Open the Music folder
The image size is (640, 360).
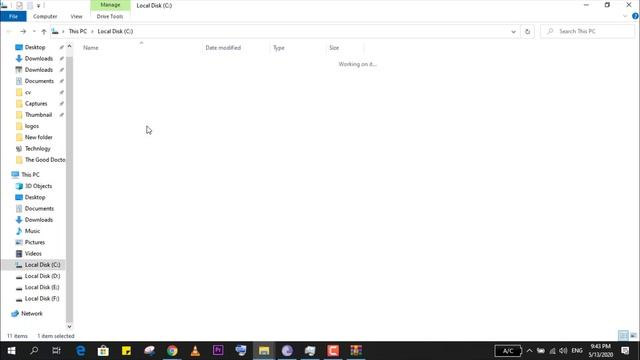32,231
